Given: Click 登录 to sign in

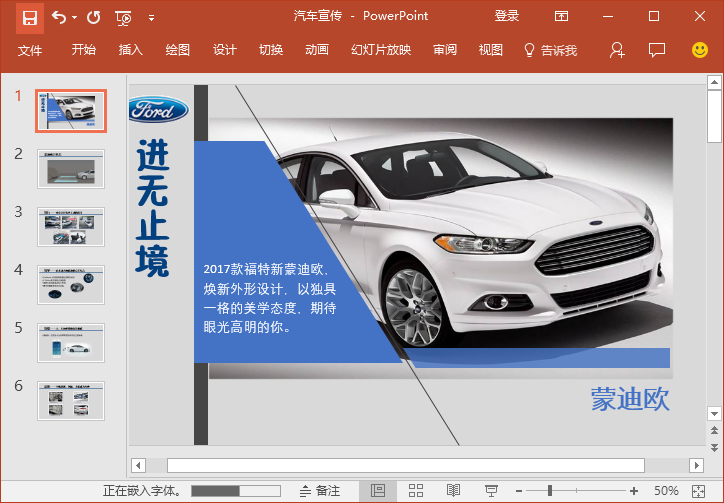Looking at the screenshot, I should point(507,16).
